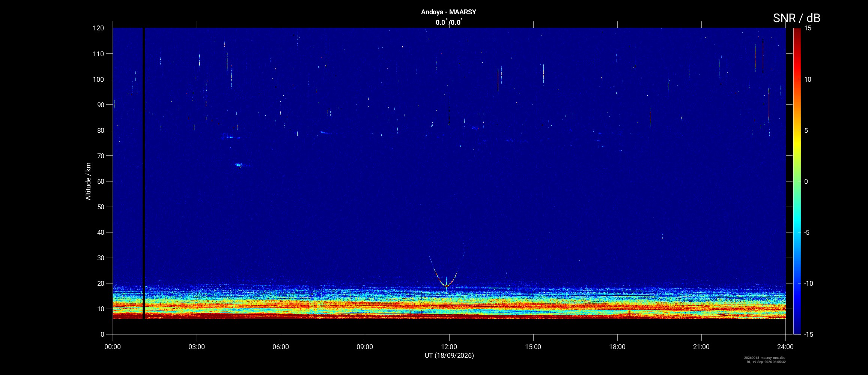Image resolution: width=868 pixels, height=375 pixels.
Task: Click the "15" value on the SNR colorbar
Action: 808,28
